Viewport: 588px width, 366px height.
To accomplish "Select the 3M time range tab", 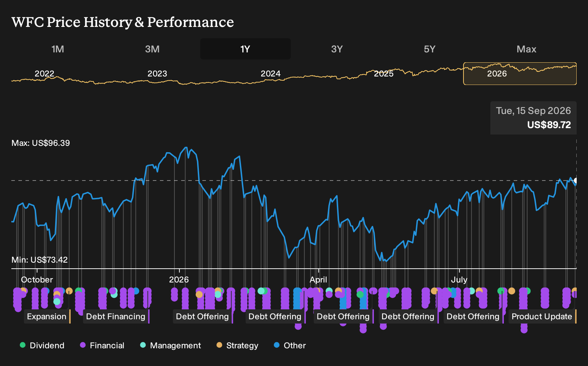I will (x=152, y=49).
